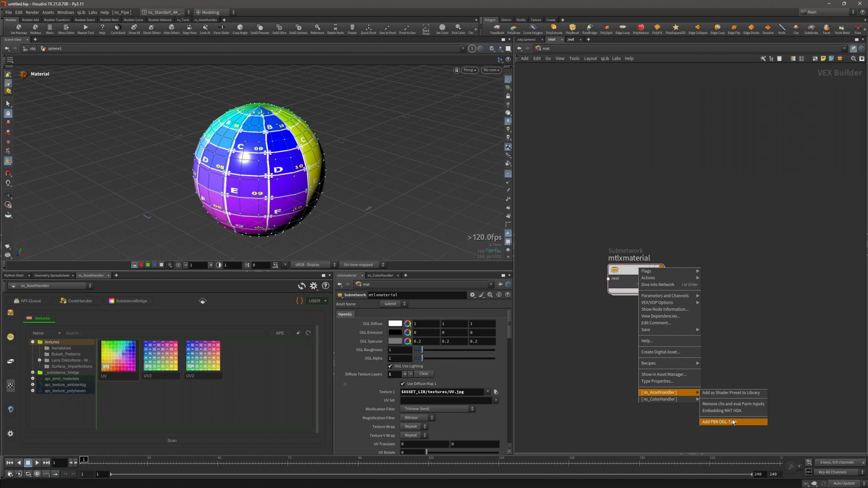Click the Quick Pivot shelf tool
This screenshot has height=488, width=868.
(368, 29)
